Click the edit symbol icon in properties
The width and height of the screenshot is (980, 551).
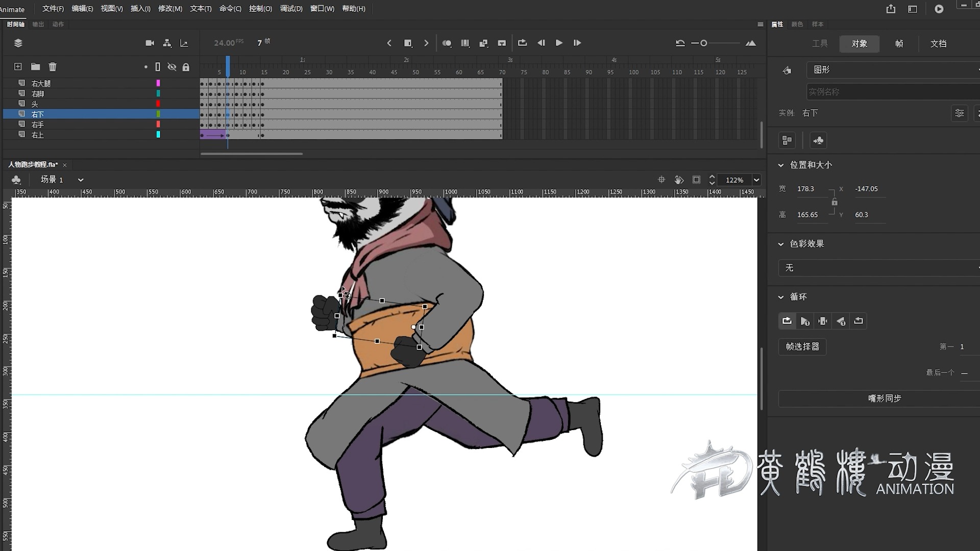(818, 140)
